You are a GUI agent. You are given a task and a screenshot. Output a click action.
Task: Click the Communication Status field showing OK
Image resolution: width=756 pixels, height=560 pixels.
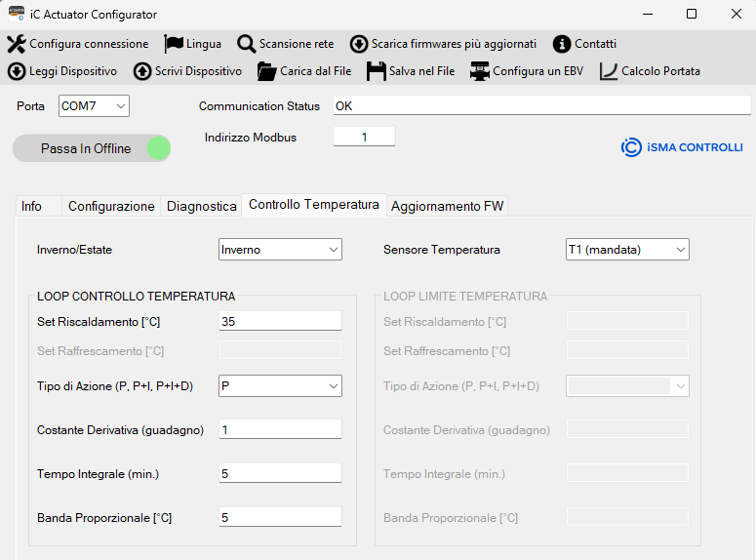[542, 105]
